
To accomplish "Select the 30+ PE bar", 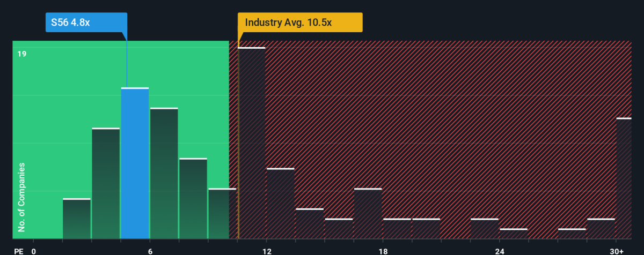I will [624, 178].
